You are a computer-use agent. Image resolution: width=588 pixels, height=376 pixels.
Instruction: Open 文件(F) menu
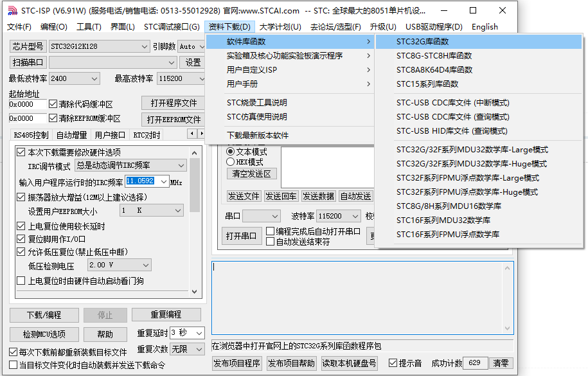19,26
